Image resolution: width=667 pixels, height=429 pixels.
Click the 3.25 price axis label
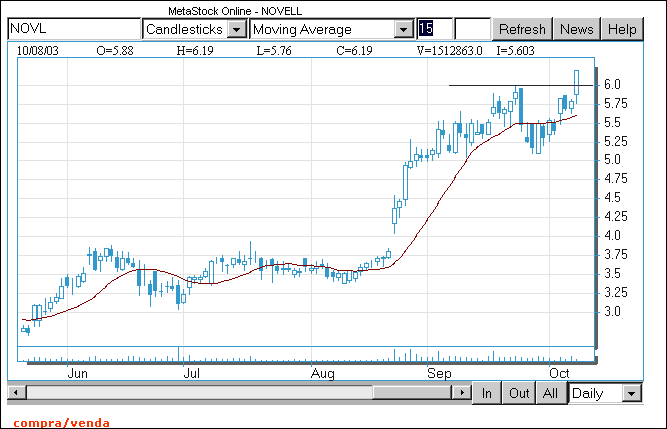[x=616, y=293]
